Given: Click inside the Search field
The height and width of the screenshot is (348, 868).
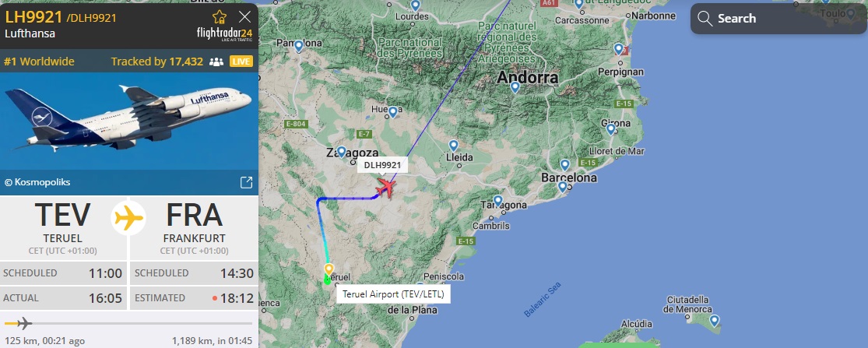Looking at the screenshot, I should tap(779, 18).
